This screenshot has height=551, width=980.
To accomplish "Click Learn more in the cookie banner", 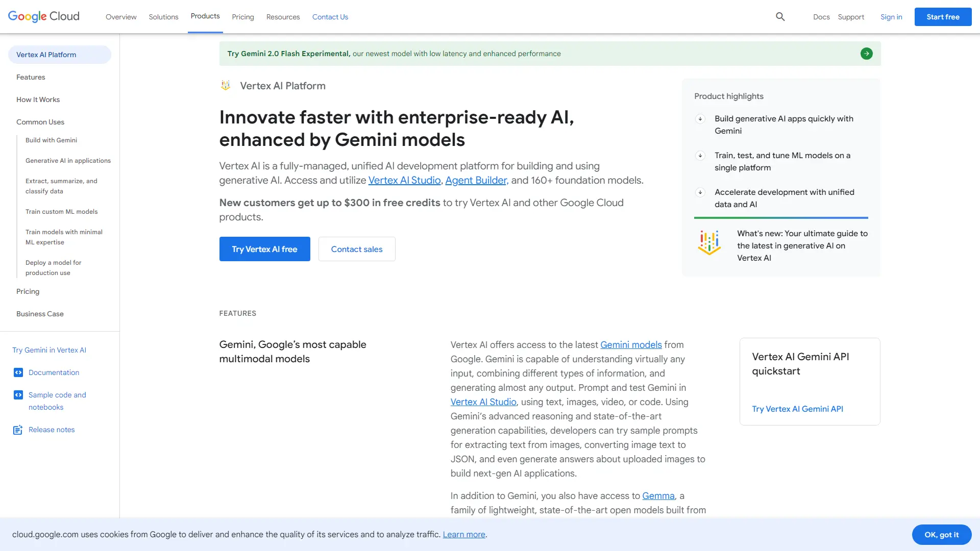I will click(463, 534).
